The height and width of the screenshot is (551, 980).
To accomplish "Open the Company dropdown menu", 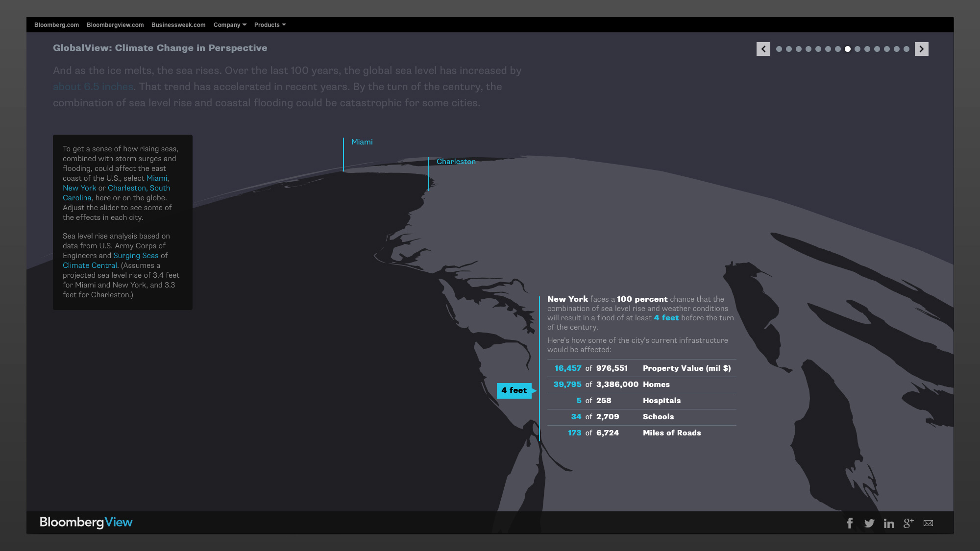I will [230, 25].
